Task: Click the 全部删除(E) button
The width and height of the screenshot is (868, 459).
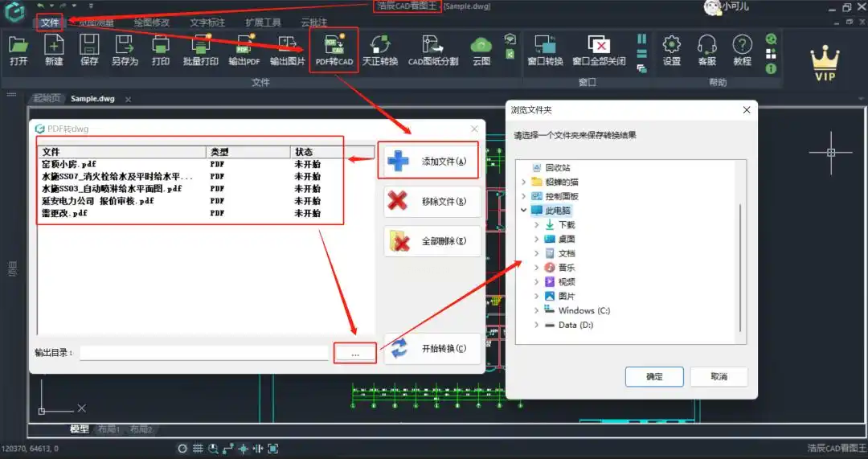Action: (x=432, y=241)
